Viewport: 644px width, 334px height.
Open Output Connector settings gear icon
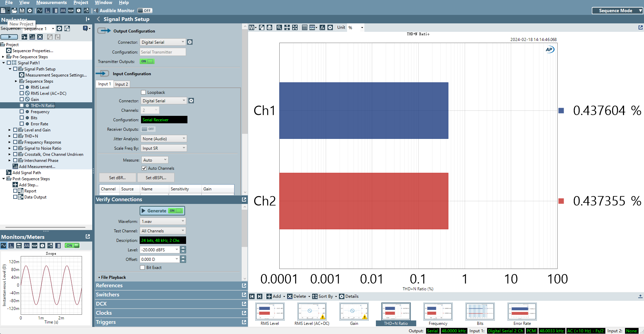pos(190,42)
